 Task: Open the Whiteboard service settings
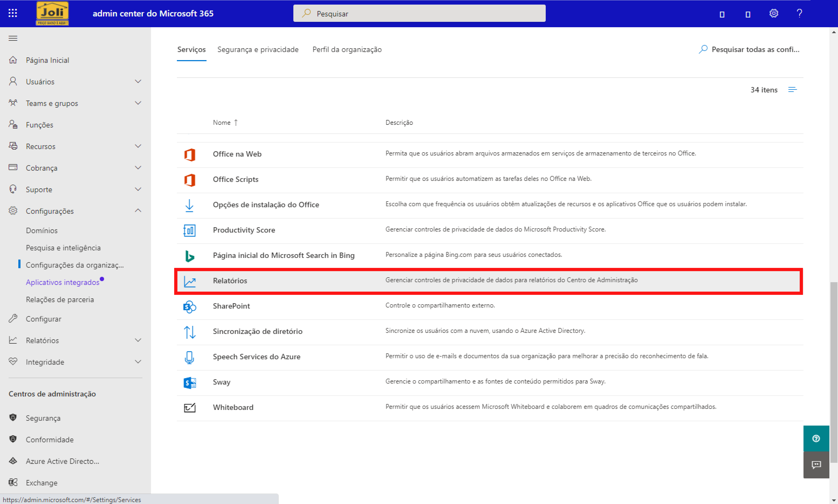[x=233, y=407]
